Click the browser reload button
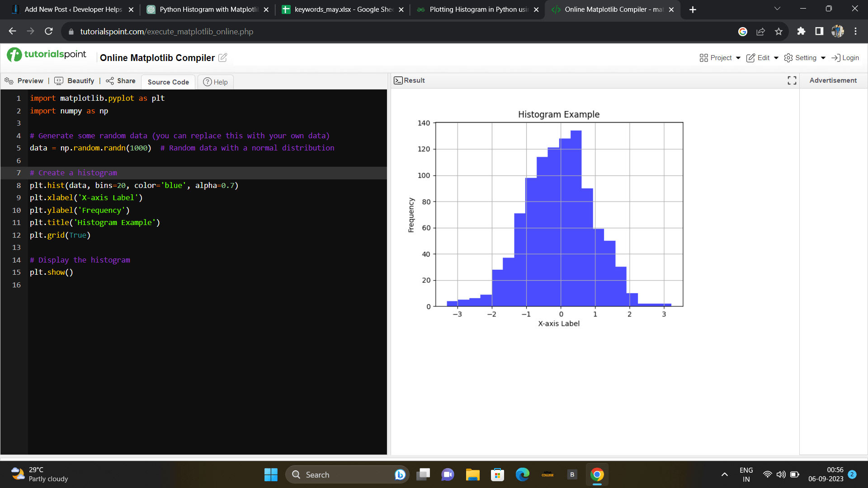 click(49, 31)
